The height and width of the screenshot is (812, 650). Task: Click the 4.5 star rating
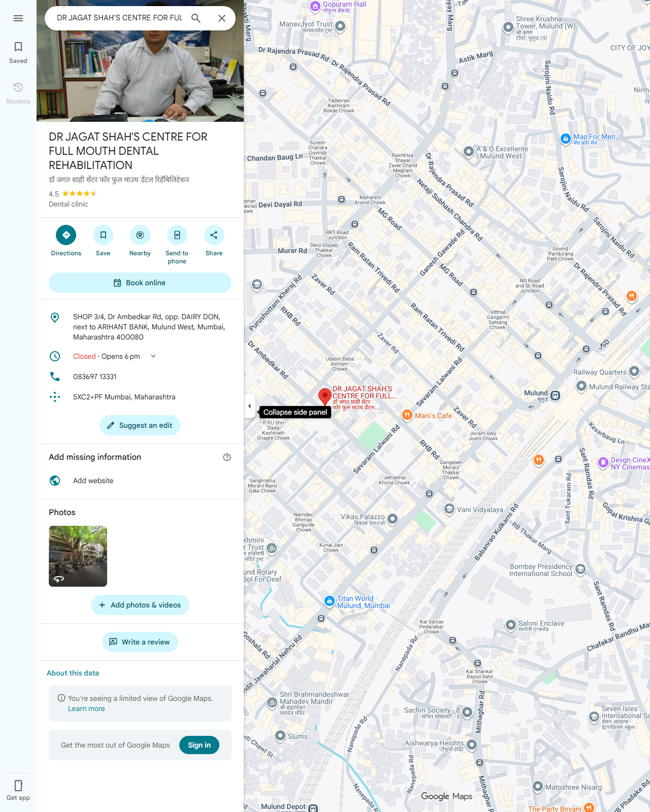73,193
